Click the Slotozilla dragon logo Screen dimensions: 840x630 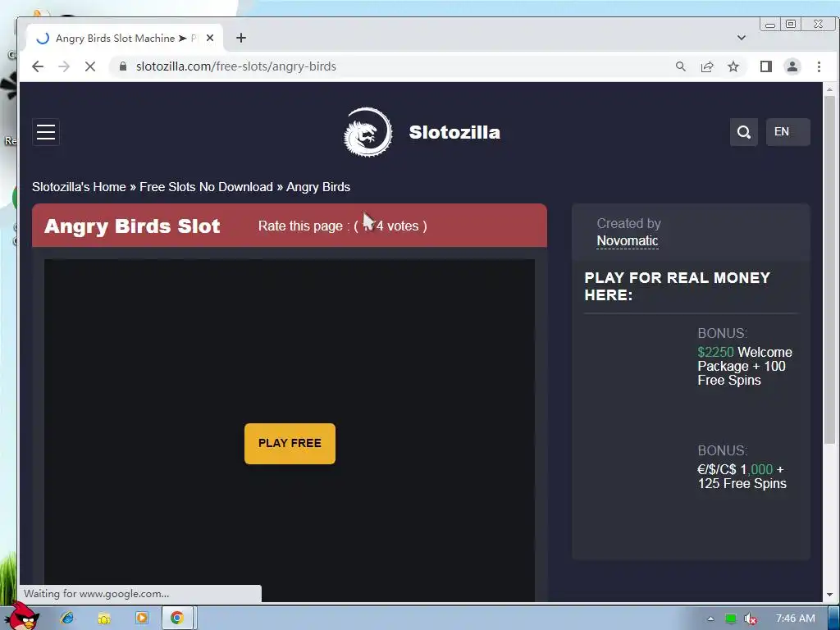pyautogui.click(x=367, y=132)
